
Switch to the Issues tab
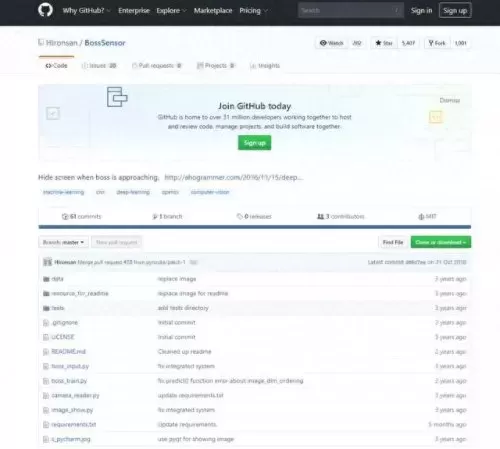click(x=99, y=66)
